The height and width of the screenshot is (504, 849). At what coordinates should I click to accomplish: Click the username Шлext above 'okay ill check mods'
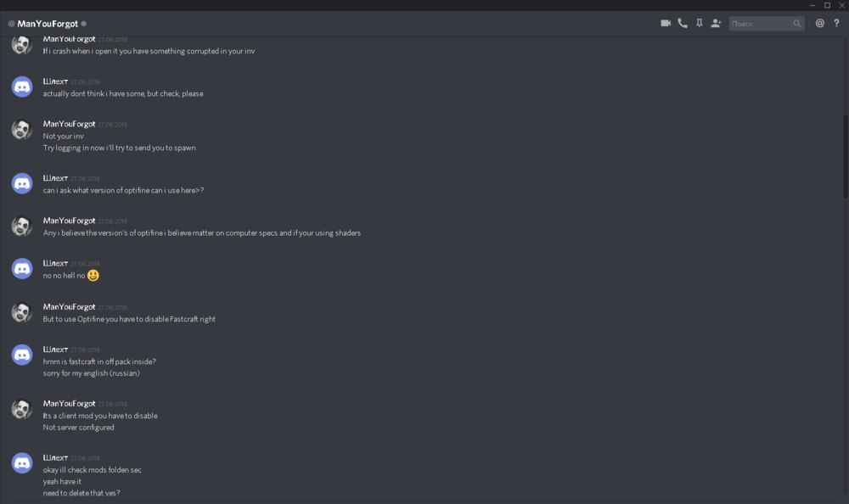point(54,457)
